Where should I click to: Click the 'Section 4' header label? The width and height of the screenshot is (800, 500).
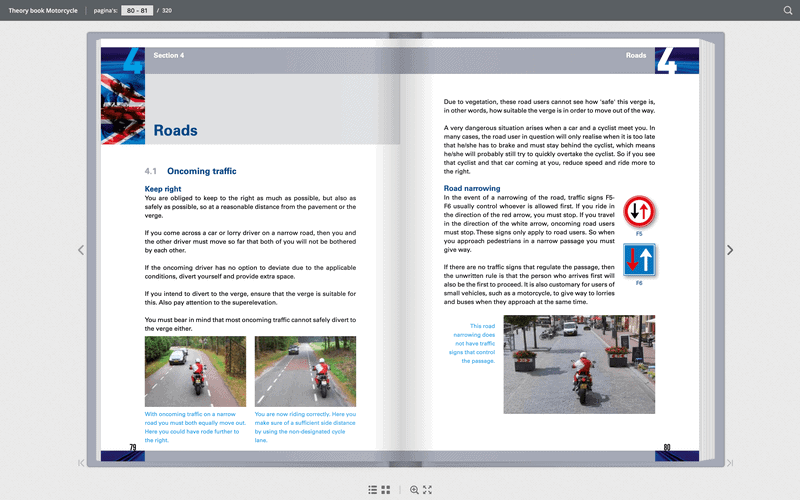[x=169, y=55]
